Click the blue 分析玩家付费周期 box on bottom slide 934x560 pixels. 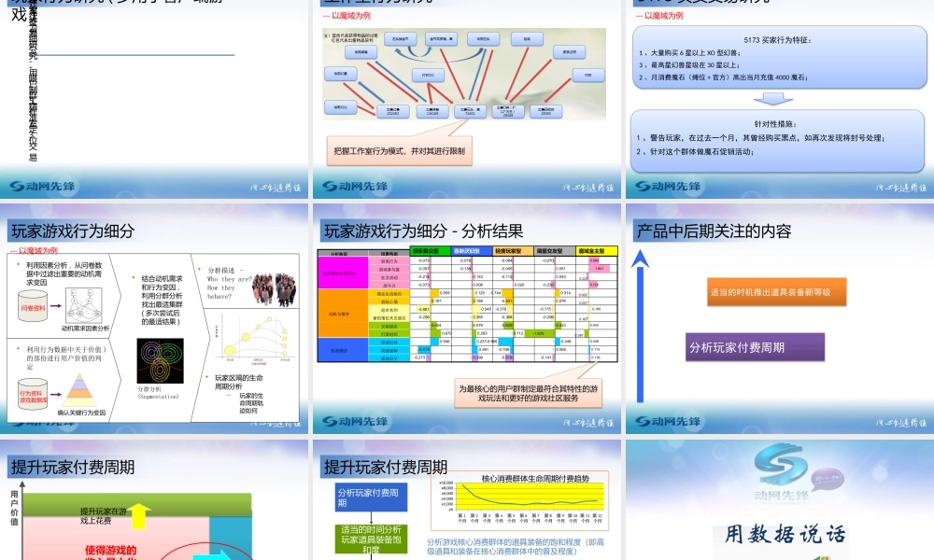[x=371, y=497]
